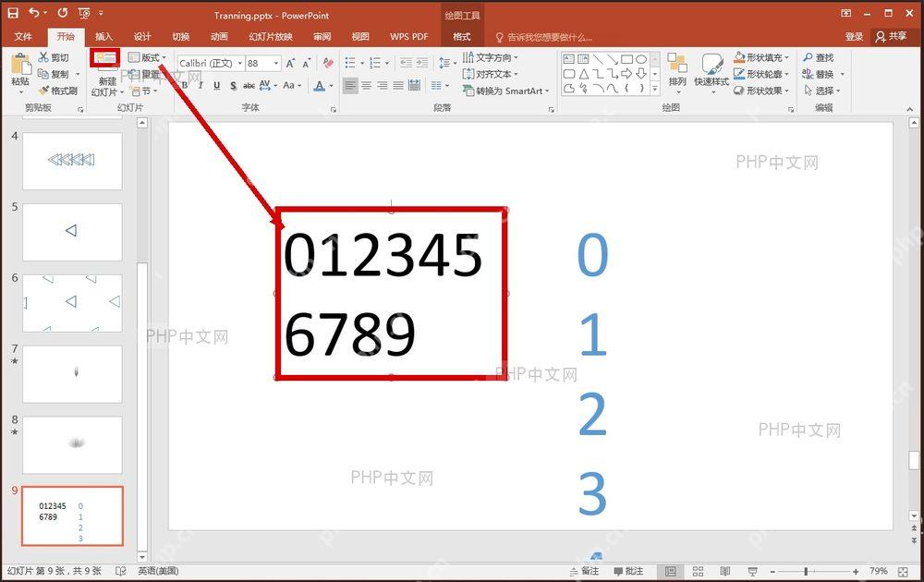
Task: Choose the text box shape in gallery
Action: [x=568, y=59]
